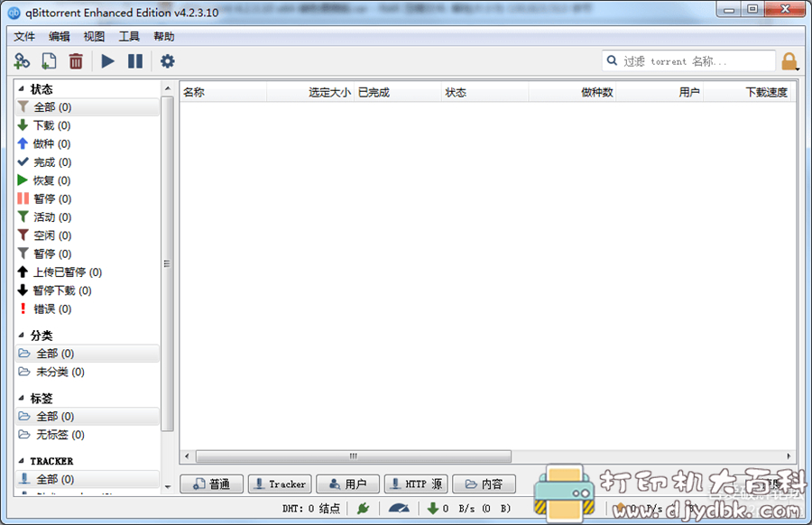The width and height of the screenshot is (812, 525).
Task: Click the download speed status indicator
Action: point(468,509)
